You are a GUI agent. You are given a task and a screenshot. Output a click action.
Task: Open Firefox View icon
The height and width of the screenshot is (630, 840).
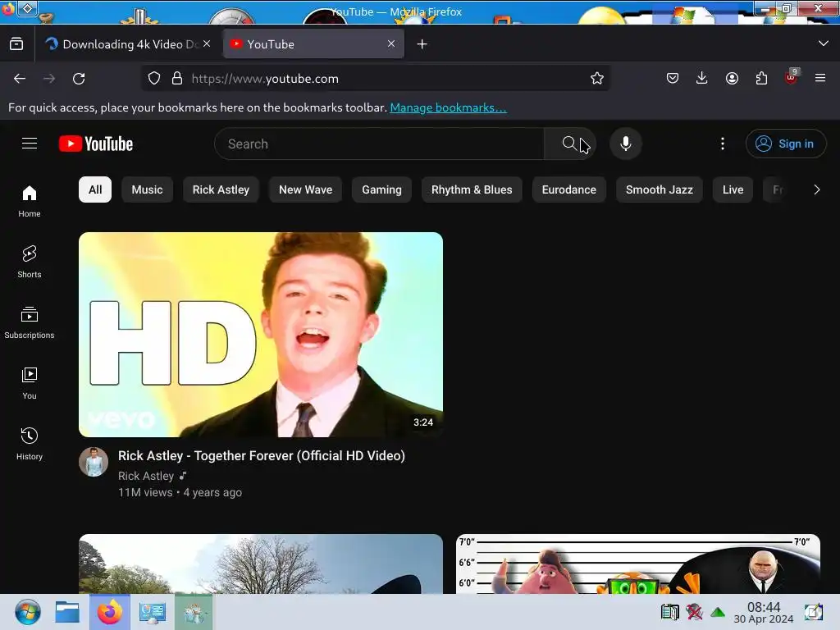coord(16,44)
